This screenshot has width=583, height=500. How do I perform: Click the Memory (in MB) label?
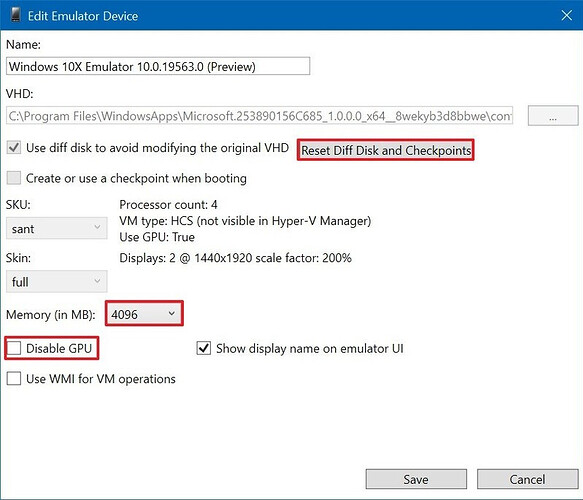pos(51,314)
